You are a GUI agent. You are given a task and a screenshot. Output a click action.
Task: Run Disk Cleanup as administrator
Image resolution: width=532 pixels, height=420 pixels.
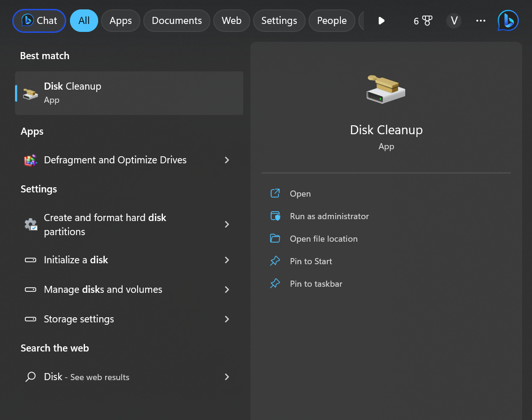point(329,216)
